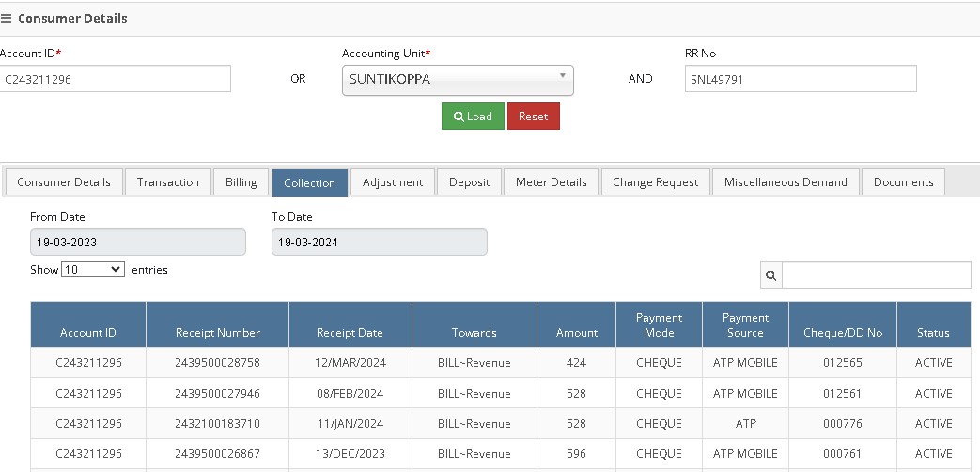Switch to the Meter Details tab
Viewport: 980px width, 472px height.
[x=551, y=181]
